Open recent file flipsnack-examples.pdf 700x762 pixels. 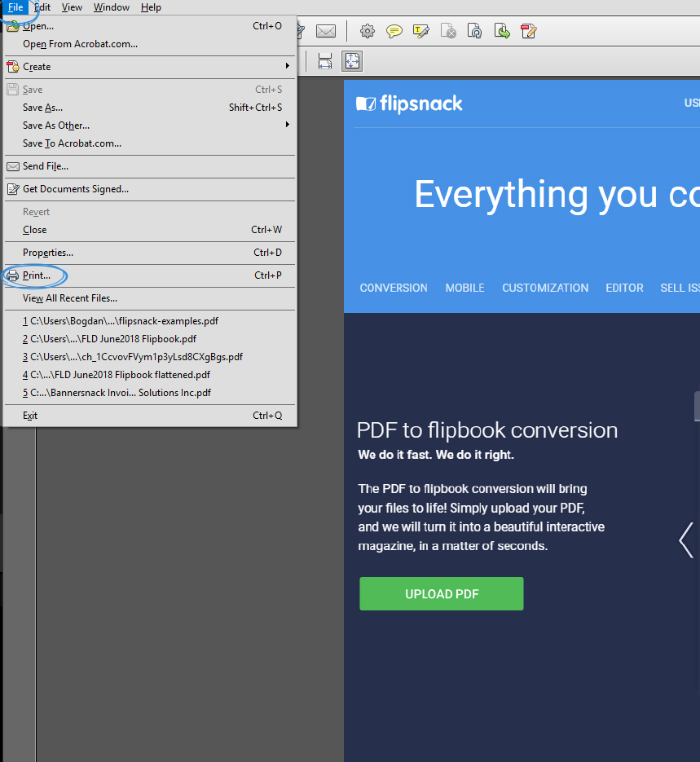(150, 321)
